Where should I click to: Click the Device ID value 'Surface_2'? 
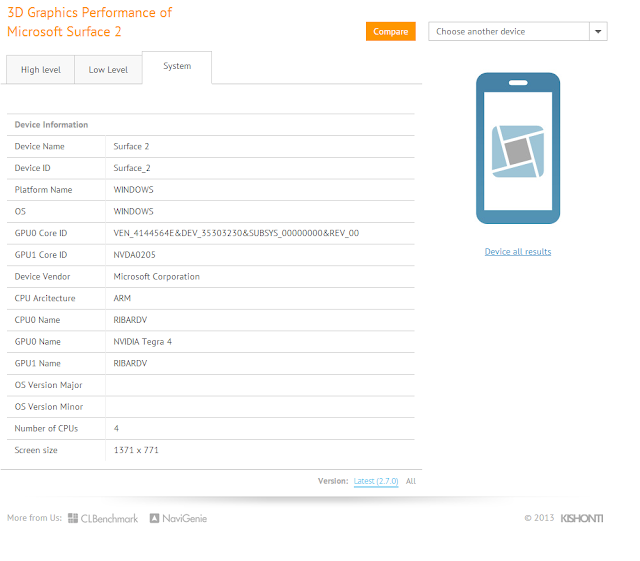click(132, 168)
